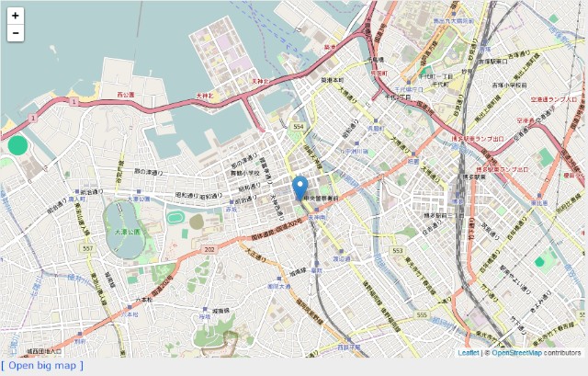Click the 渡辺通 station label
588x376 pixels.
(x=341, y=259)
